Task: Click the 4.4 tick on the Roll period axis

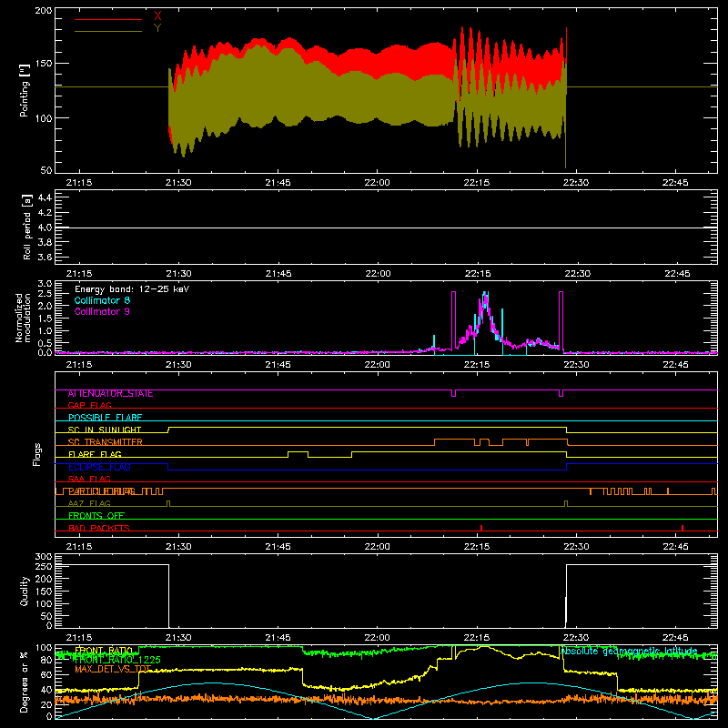Action: click(x=45, y=197)
